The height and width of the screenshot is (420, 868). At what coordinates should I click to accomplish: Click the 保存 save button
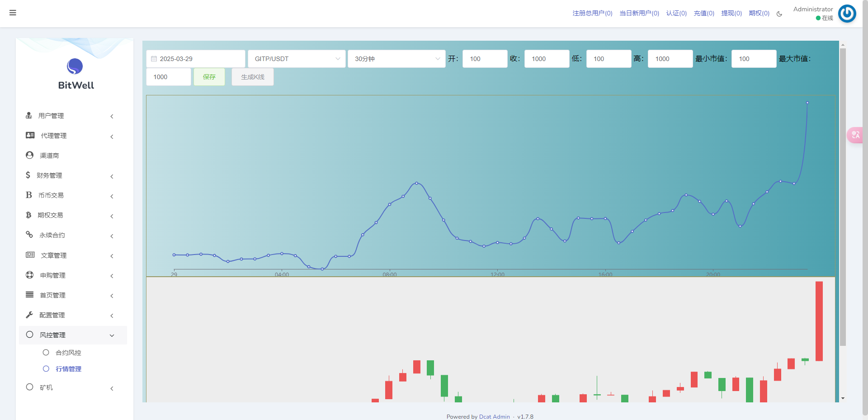(209, 77)
